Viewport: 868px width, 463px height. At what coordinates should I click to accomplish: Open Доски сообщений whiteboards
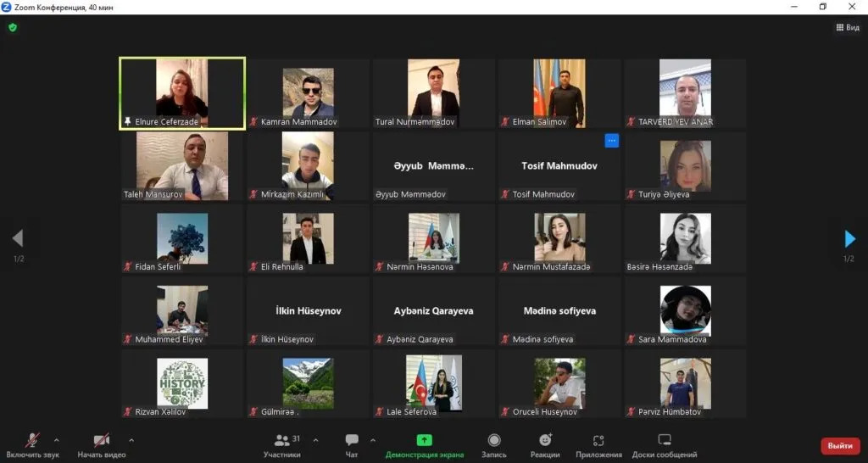(x=665, y=446)
